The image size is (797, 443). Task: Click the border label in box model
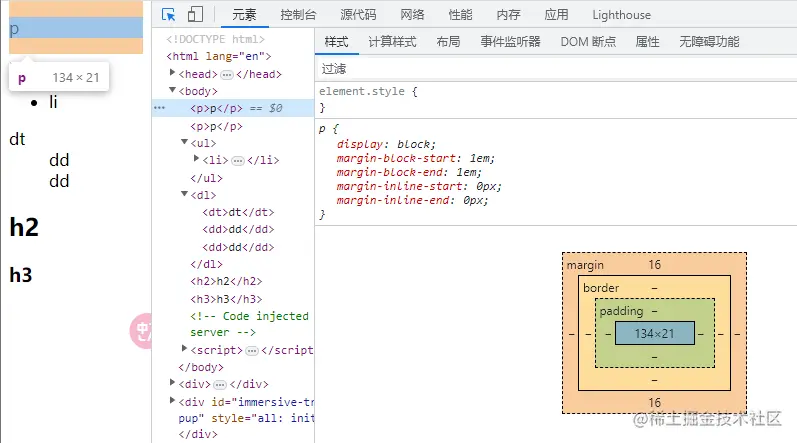point(601,288)
